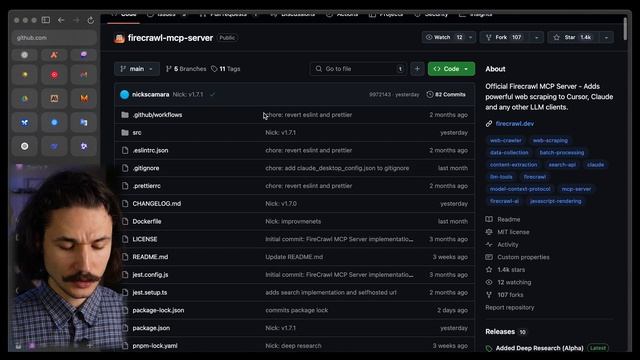This screenshot has width=640, height=360.
Task: Select the batch-processing topic tag
Action: point(562,153)
